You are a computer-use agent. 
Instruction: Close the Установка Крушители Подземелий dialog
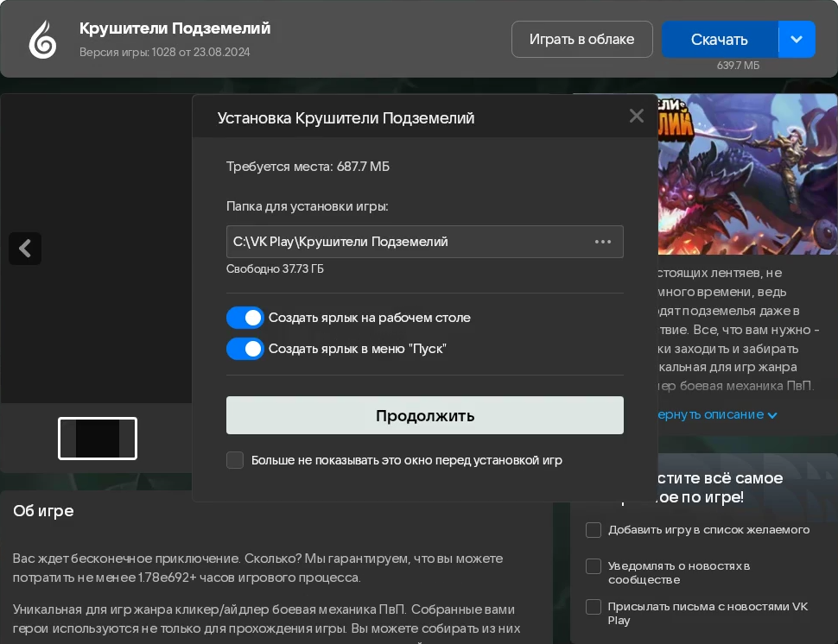tap(636, 116)
